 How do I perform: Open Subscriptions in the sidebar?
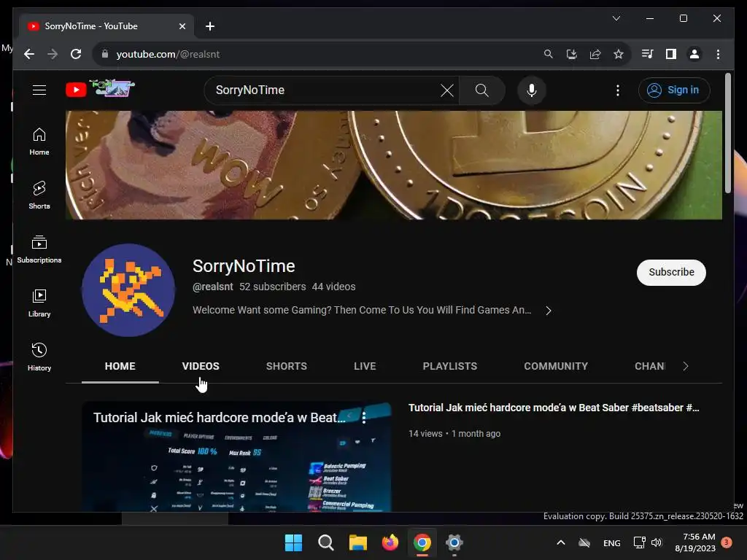click(x=39, y=249)
